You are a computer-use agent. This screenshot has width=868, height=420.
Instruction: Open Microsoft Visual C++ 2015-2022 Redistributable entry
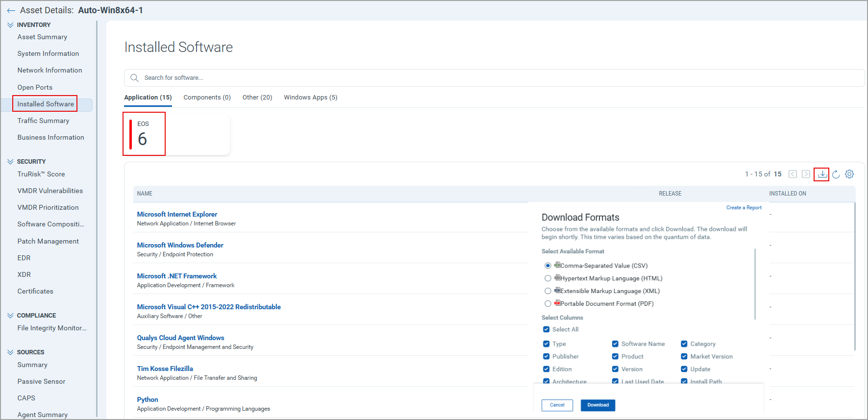(209, 307)
